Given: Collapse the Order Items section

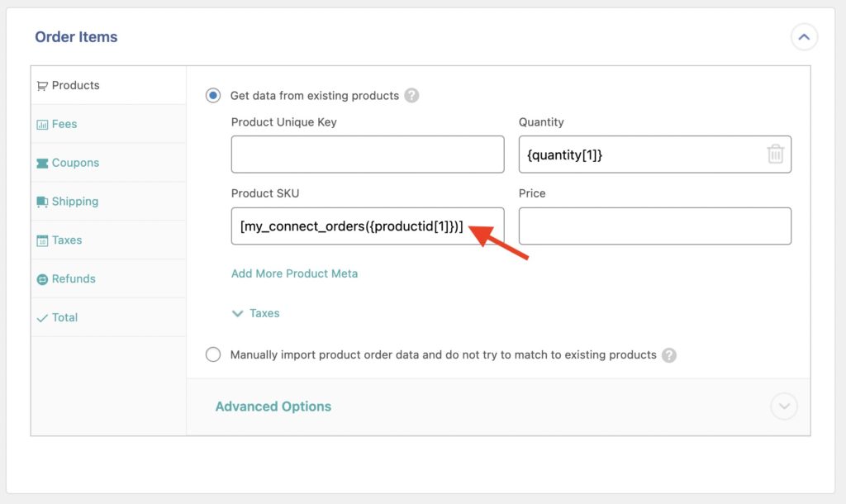Looking at the screenshot, I should tap(803, 36).
